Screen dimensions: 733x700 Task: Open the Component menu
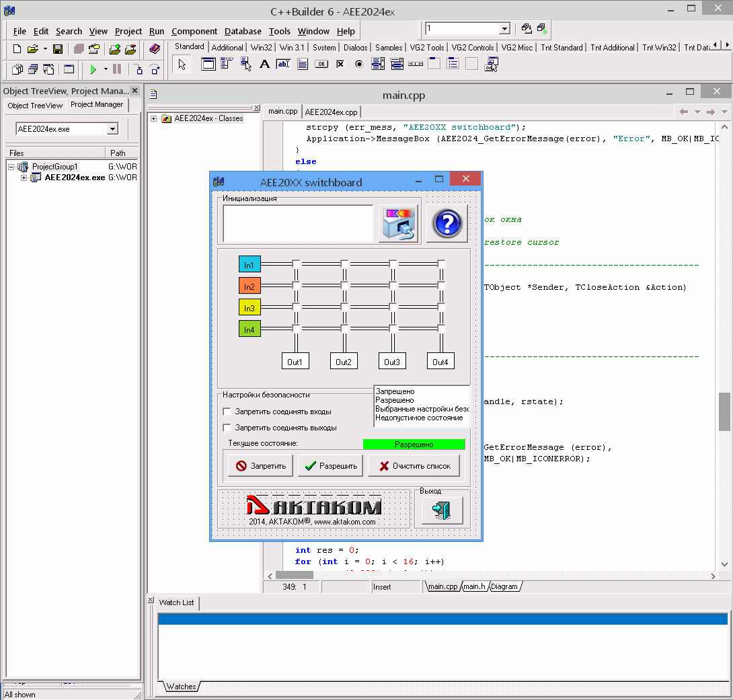click(x=194, y=32)
